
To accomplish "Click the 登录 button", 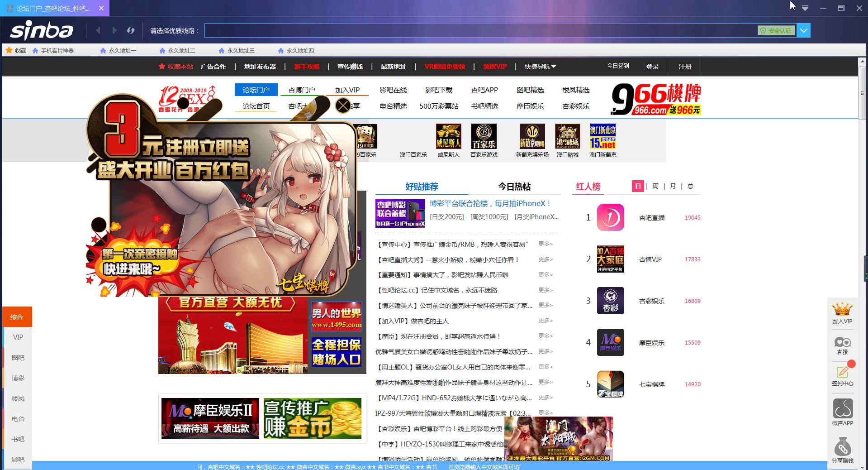I will coord(652,67).
